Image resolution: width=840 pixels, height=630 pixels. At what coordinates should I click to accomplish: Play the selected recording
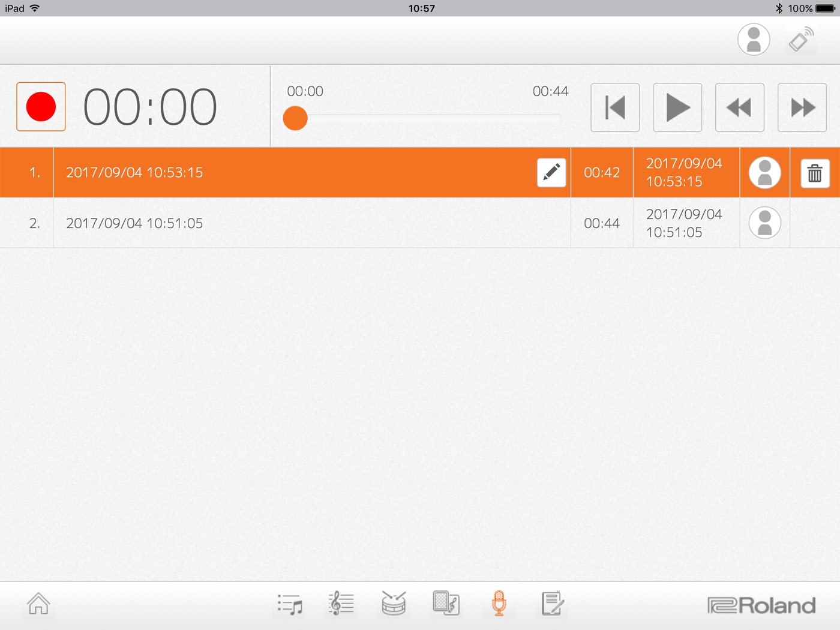(677, 107)
